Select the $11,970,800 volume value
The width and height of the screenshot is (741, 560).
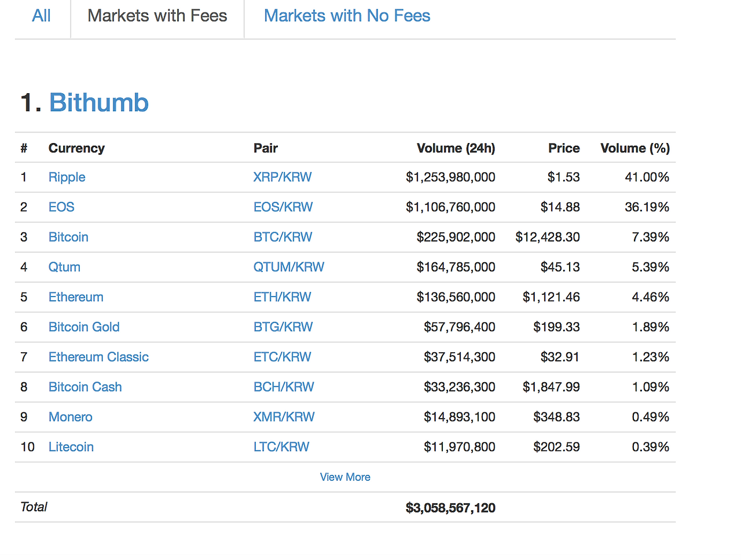point(460,448)
